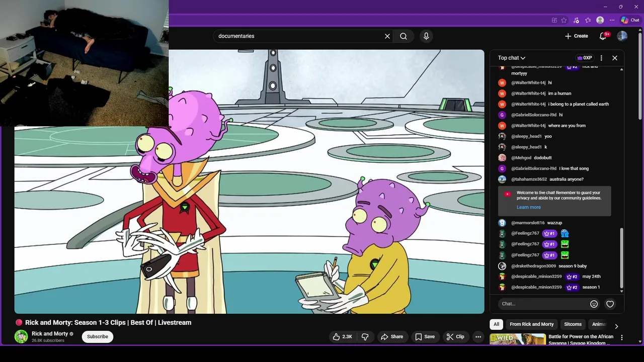
Task: Close the live chat panel
Action: coord(615,58)
